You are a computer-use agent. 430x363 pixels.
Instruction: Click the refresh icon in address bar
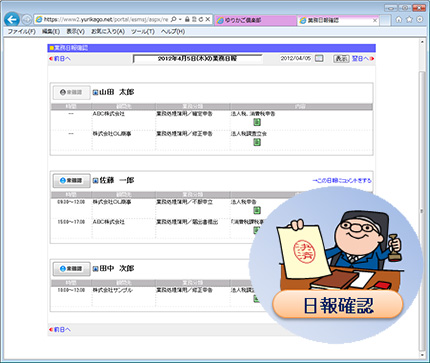pyautogui.click(x=201, y=20)
